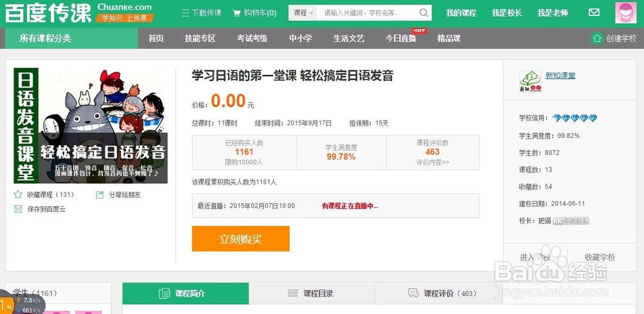Click the course title 学习日语的第一堂课

(292, 75)
